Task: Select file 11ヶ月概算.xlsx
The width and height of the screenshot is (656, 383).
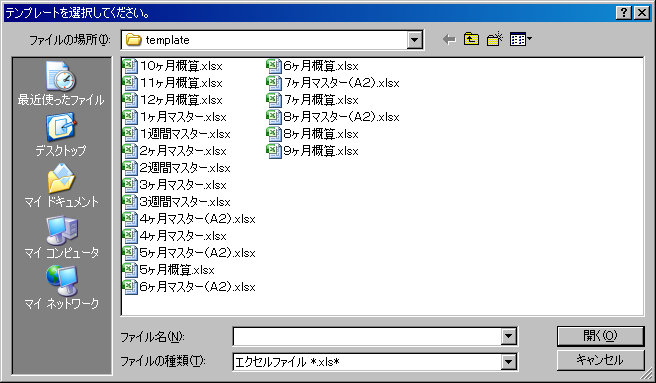Action: point(172,83)
